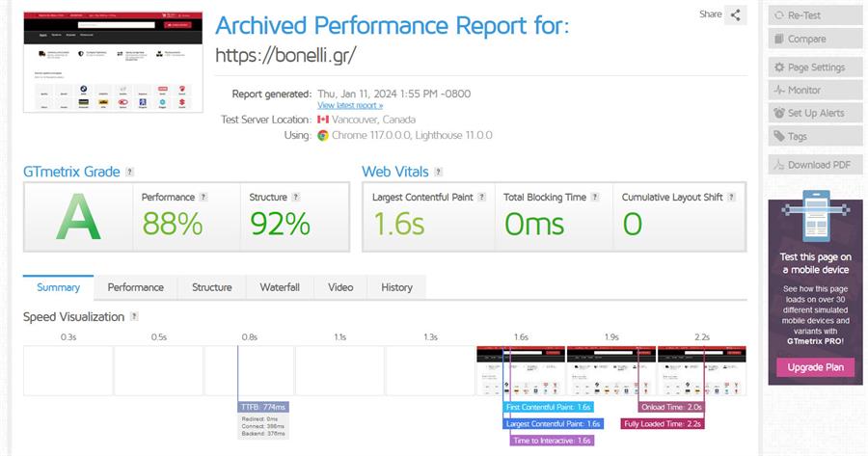868x456 pixels.
Task: Click the Re-Test button
Action: (x=815, y=15)
